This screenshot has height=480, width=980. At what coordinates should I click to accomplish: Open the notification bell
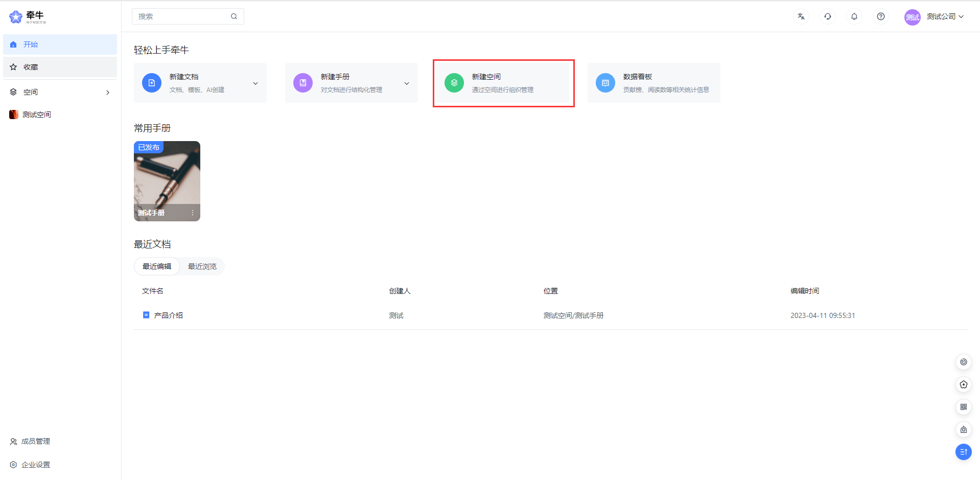854,16
